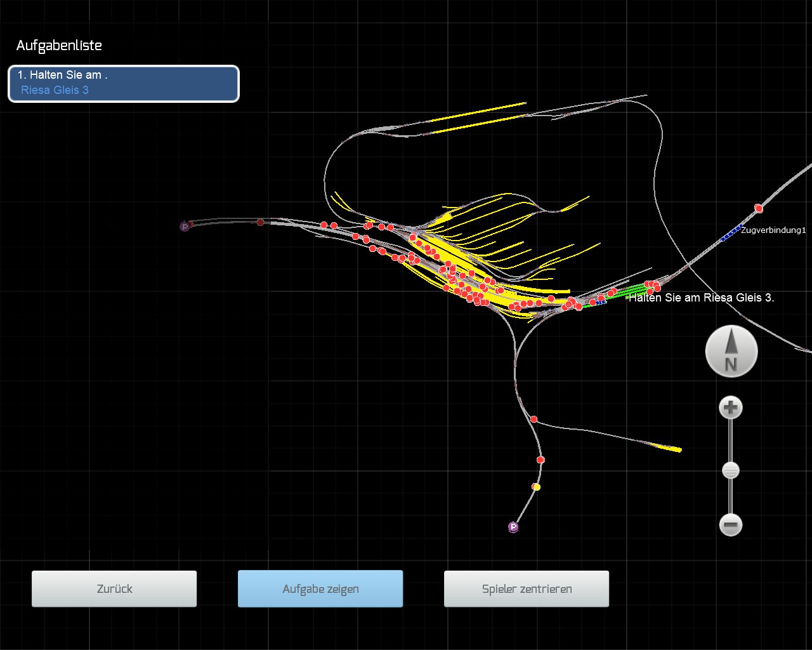This screenshot has height=650, width=812.
Task: Click the purple P marker at southern track end
Action: pos(513,527)
